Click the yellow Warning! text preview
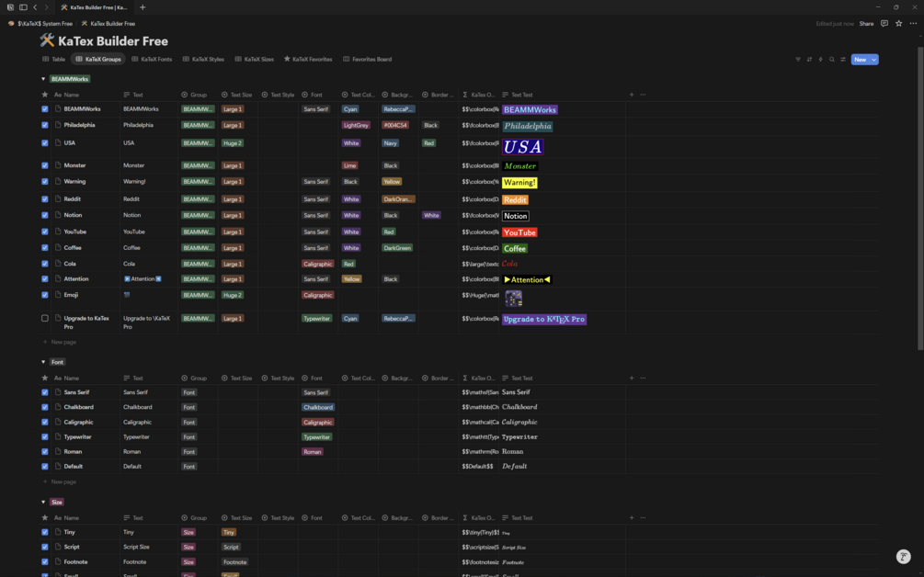 coord(519,183)
